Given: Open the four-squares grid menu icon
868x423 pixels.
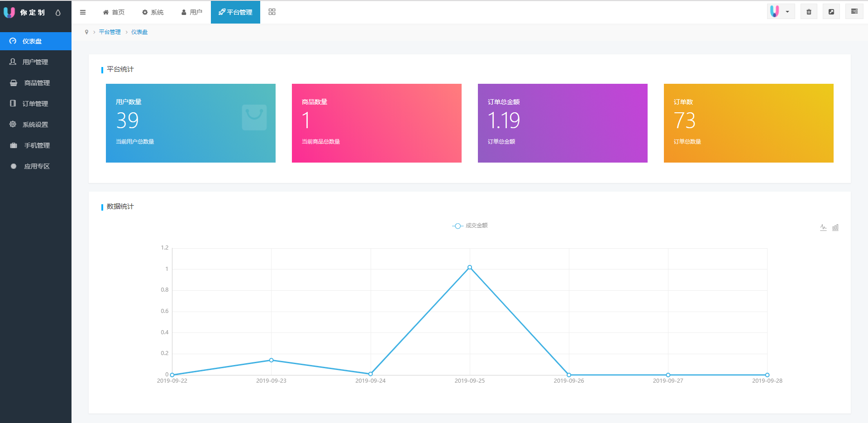Looking at the screenshot, I should coord(272,12).
